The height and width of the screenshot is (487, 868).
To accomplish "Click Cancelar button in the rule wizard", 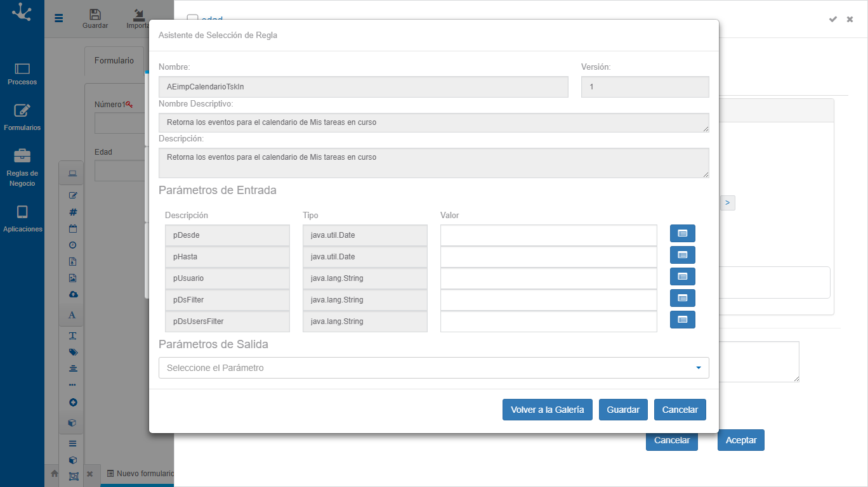I will pyautogui.click(x=680, y=410).
